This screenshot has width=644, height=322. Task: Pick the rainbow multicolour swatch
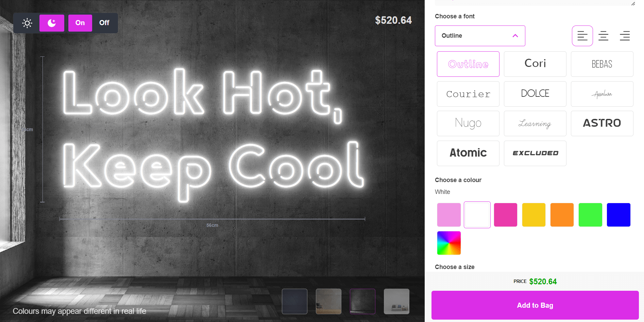(x=449, y=243)
